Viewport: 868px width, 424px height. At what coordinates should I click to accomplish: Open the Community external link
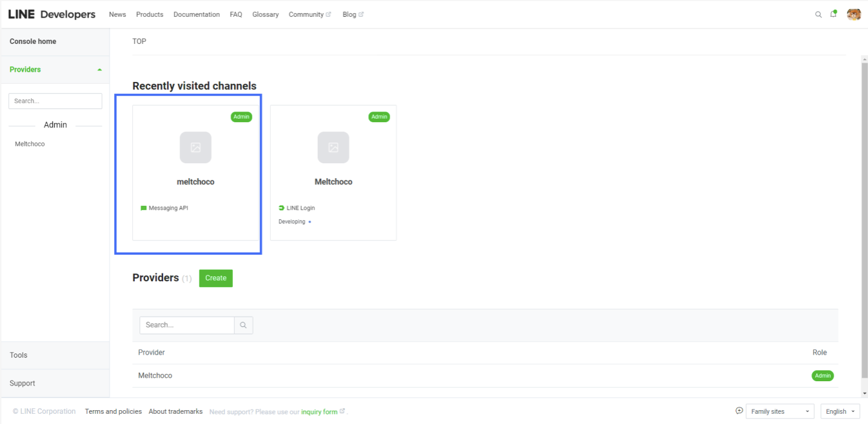click(x=310, y=14)
